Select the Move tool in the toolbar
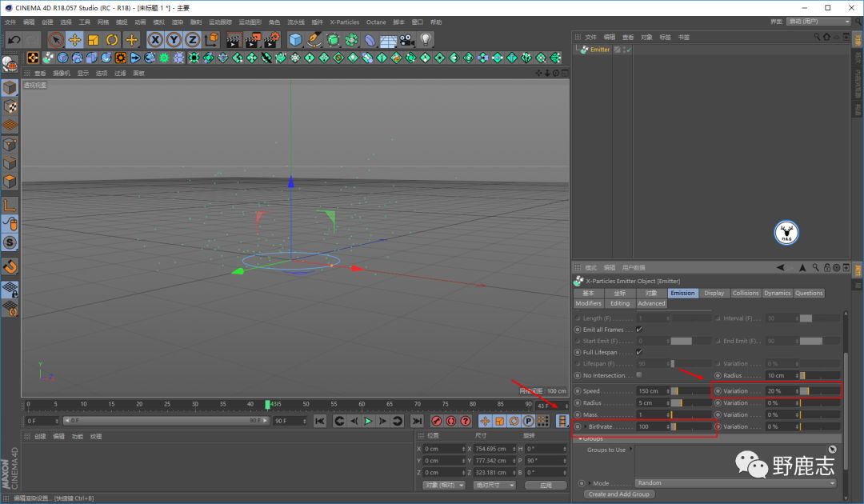Image resolution: width=864 pixels, height=504 pixels. pyautogui.click(x=74, y=39)
